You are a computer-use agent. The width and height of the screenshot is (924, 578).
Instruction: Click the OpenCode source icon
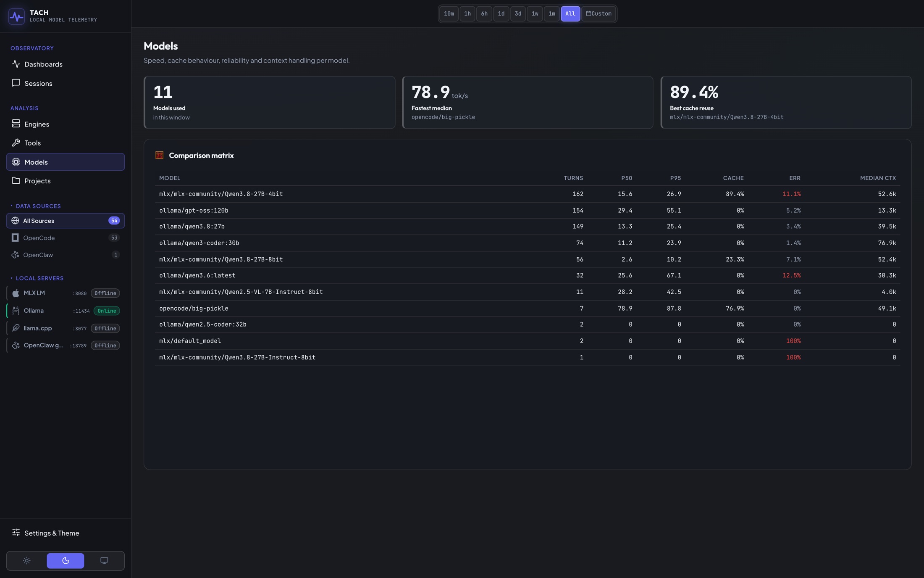(x=15, y=238)
